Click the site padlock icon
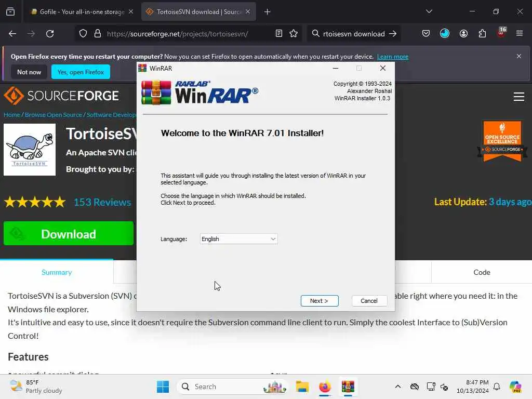 point(98,34)
